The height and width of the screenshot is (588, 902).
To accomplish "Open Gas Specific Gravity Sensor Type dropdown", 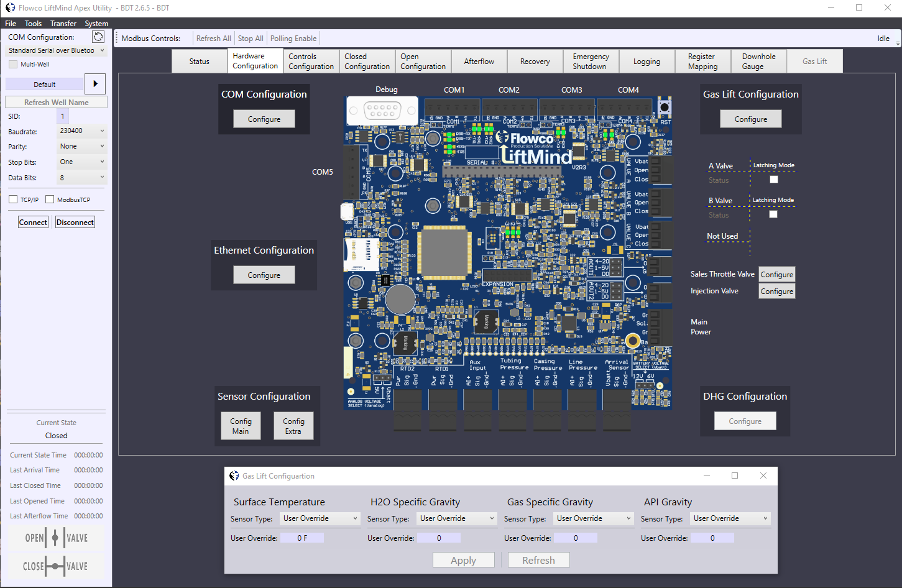I will tap(594, 518).
